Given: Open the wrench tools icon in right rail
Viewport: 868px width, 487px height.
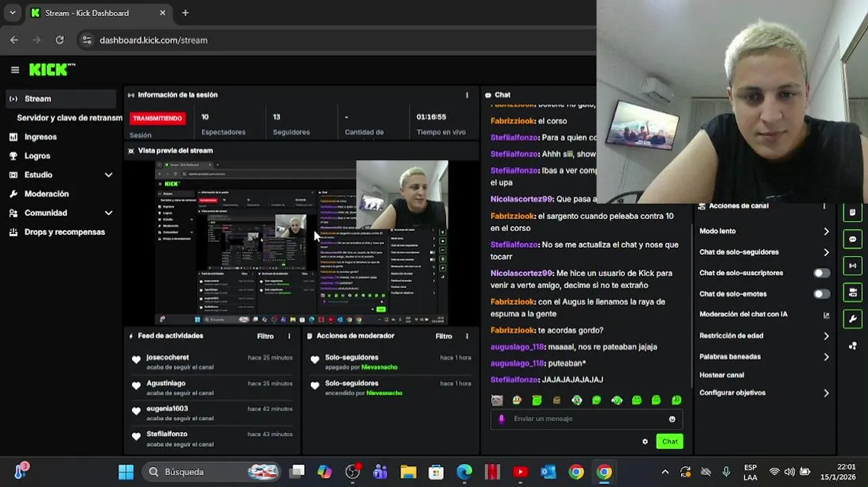Looking at the screenshot, I should point(852,319).
